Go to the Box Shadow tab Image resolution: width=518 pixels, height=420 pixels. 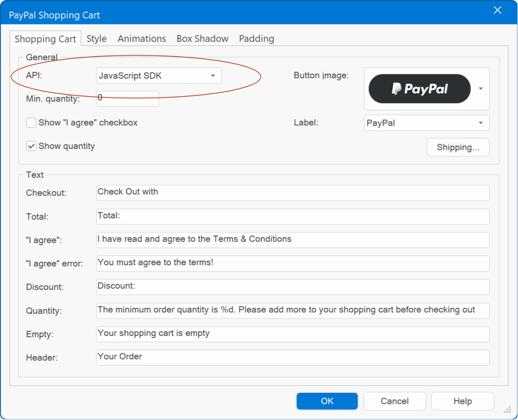203,39
